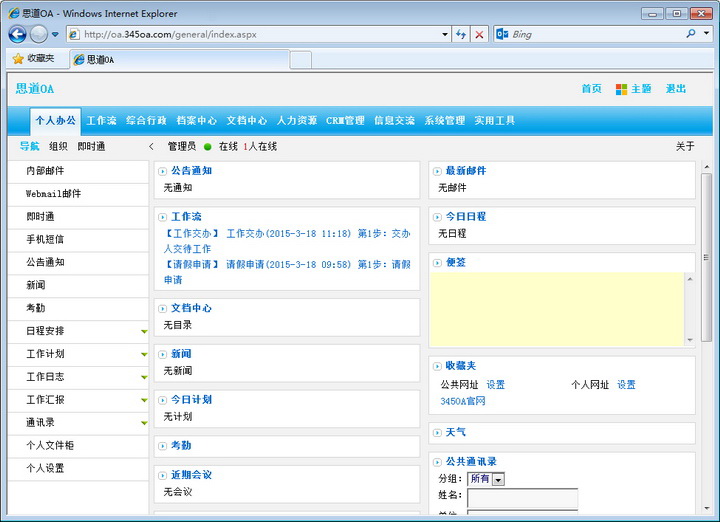Click the arrow icon beside 便签 panel
This screenshot has width=720, height=522.
click(437, 263)
